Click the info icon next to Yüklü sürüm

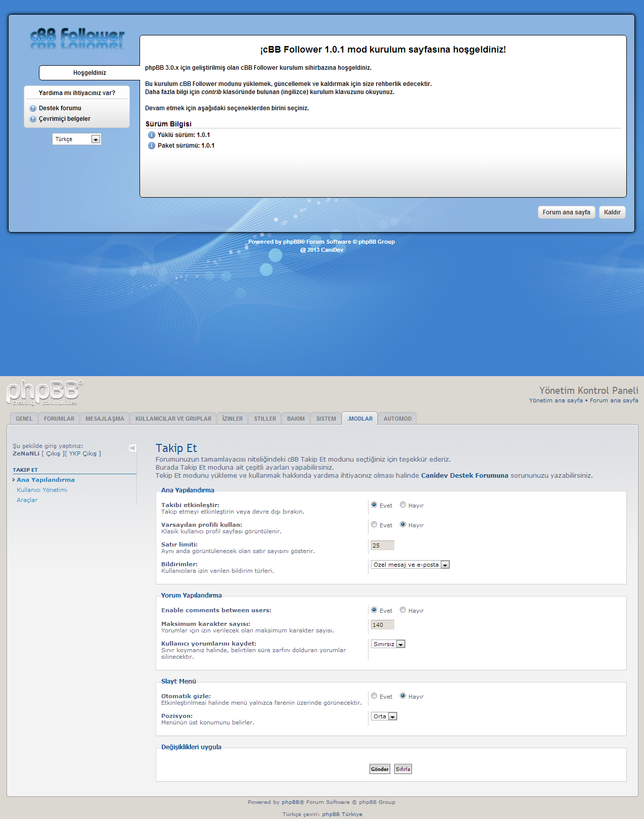[151, 135]
